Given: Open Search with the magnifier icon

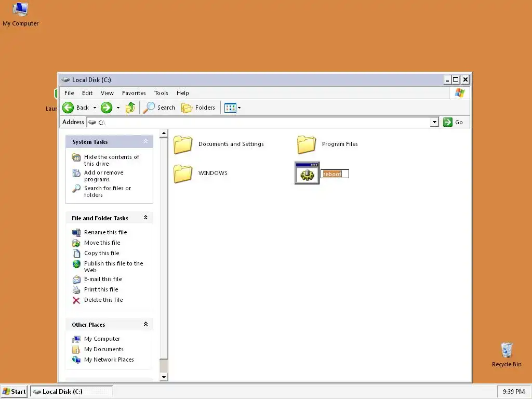Looking at the screenshot, I should [x=149, y=108].
